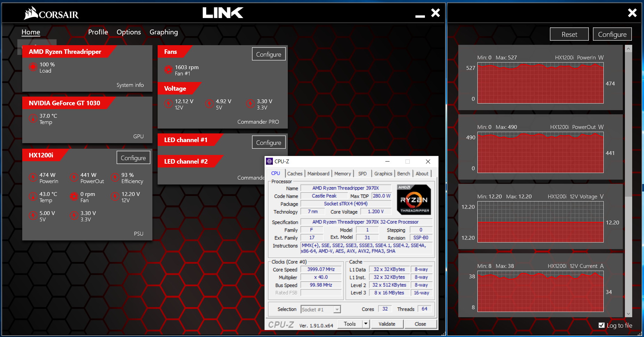Click the Corsair logo

click(x=51, y=14)
